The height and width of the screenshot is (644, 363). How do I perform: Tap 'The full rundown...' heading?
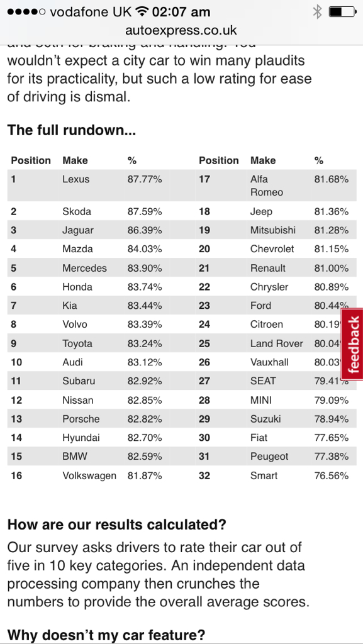72,130
